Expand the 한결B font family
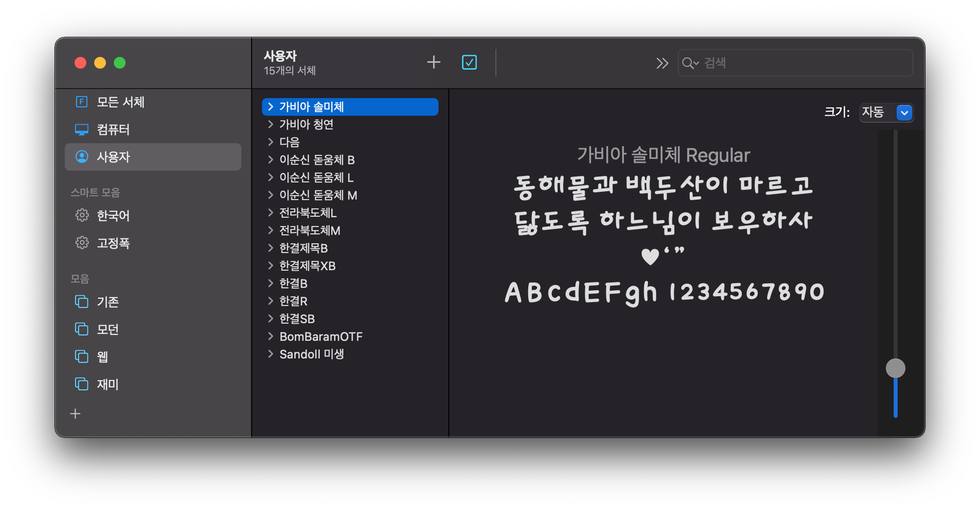Image resolution: width=980 pixels, height=510 pixels. coord(270,283)
